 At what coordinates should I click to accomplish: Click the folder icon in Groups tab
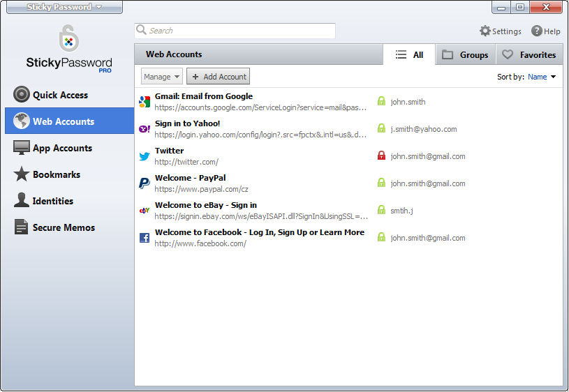(x=448, y=55)
